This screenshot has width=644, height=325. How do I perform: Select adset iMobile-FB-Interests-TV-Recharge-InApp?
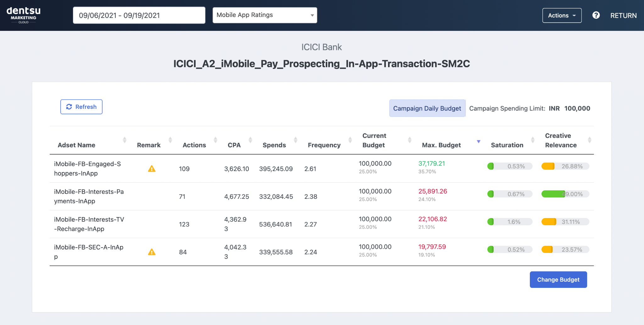pos(89,224)
